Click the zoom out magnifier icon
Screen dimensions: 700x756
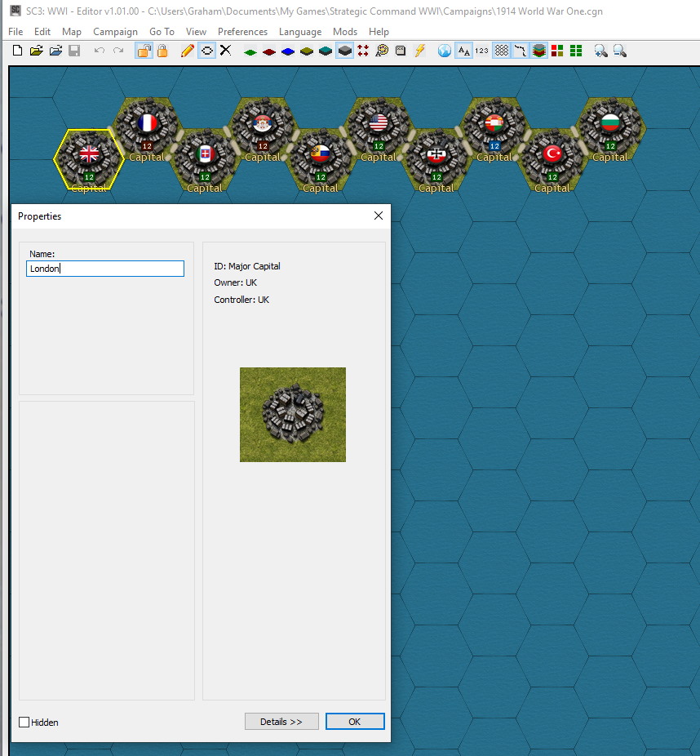[x=619, y=51]
